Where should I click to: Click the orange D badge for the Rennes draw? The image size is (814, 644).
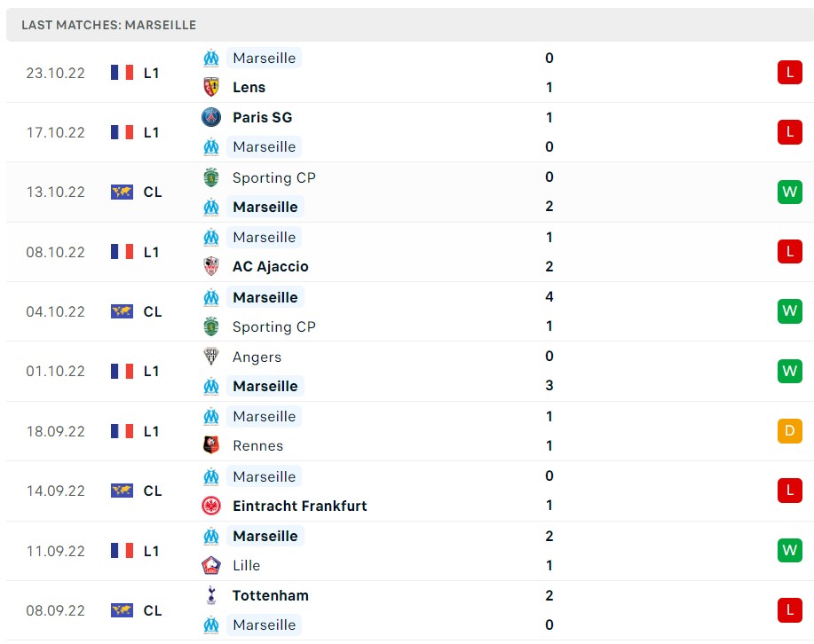click(x=789, y=431)
